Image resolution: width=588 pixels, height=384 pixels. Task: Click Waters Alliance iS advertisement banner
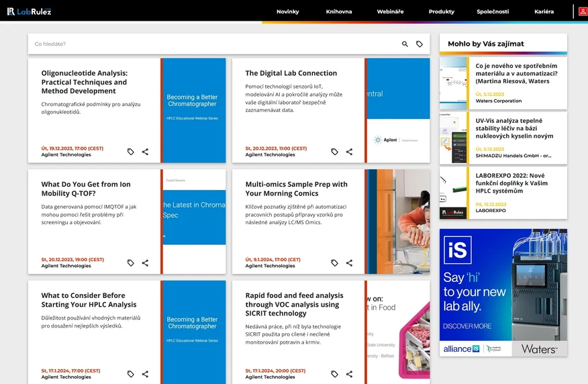click(503, 293)
